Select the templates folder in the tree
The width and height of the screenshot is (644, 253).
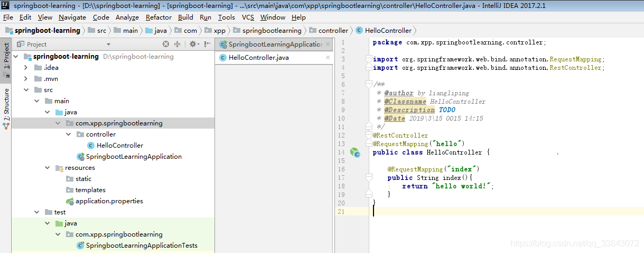click(90, 190)
